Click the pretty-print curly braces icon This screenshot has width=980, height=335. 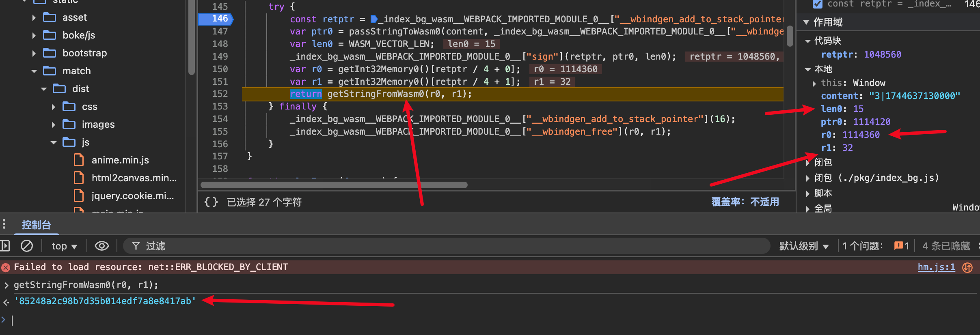[x=211, y=202]
